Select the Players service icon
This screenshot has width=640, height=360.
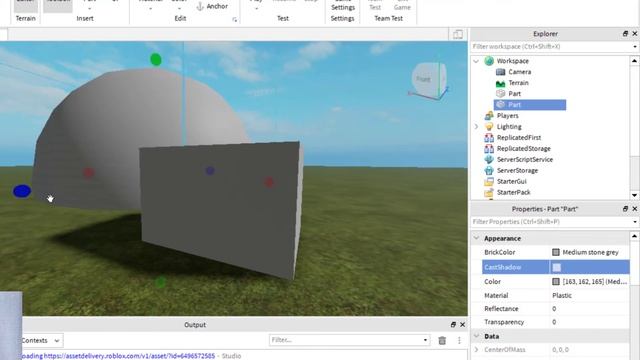coord(489,116)
